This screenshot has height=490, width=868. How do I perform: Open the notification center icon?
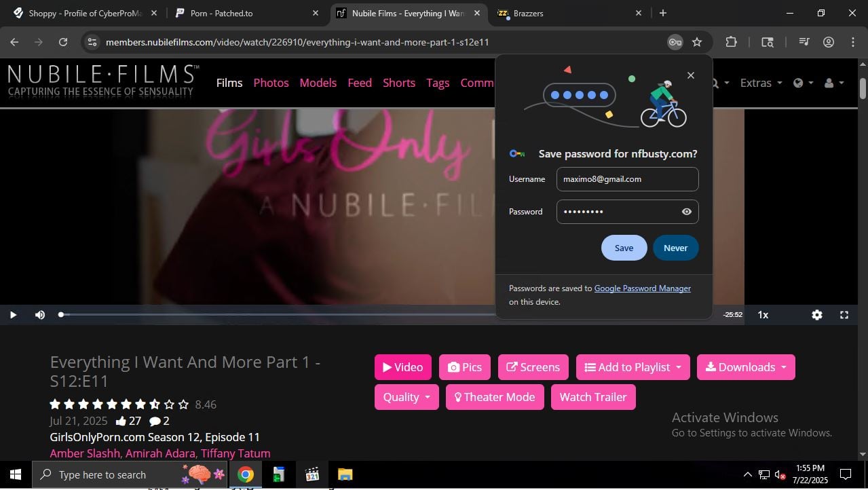coord(846,474)
